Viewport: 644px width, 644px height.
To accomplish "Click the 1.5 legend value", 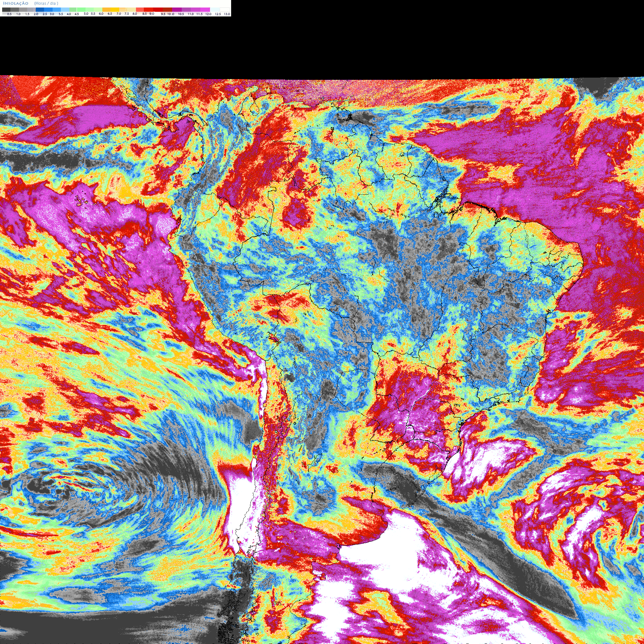I will 27,14.
